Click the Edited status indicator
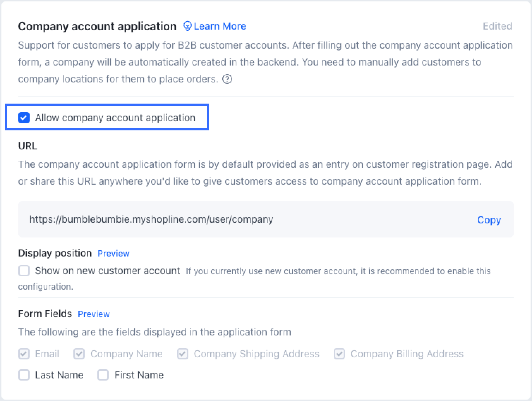 pos(497,26)
